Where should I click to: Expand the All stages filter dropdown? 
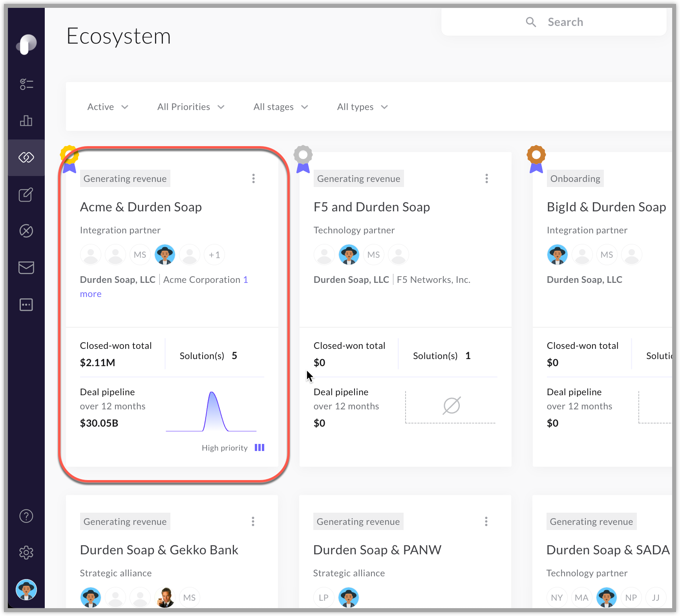pos(281,107)
